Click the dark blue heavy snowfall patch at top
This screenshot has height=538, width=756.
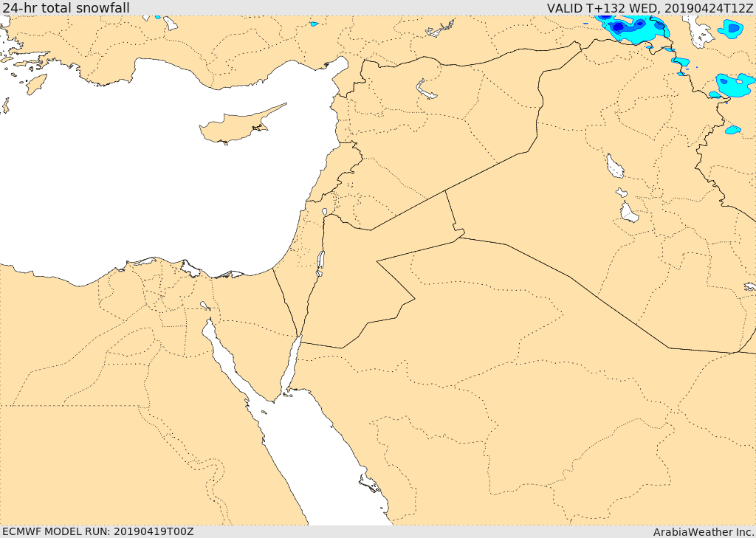618,27
